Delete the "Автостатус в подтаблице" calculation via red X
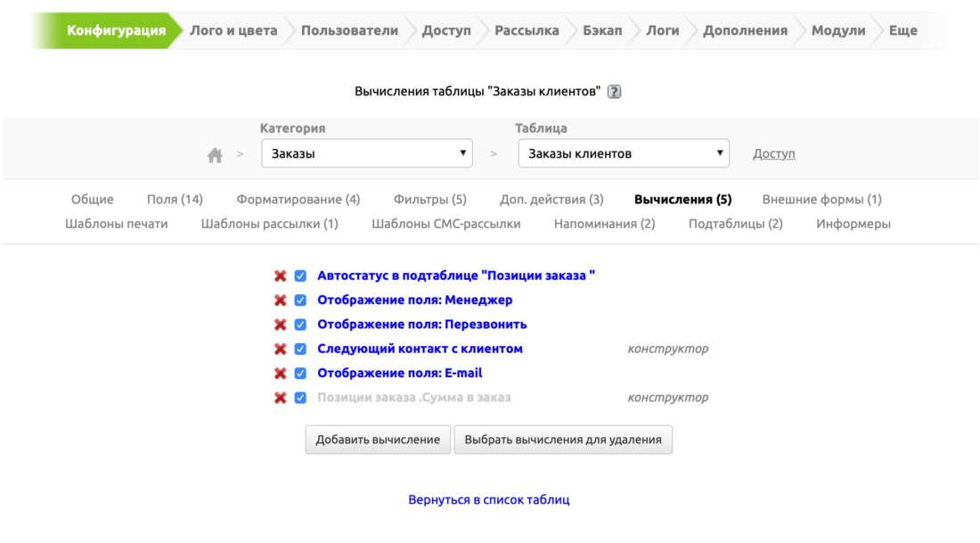 point(280,276)
